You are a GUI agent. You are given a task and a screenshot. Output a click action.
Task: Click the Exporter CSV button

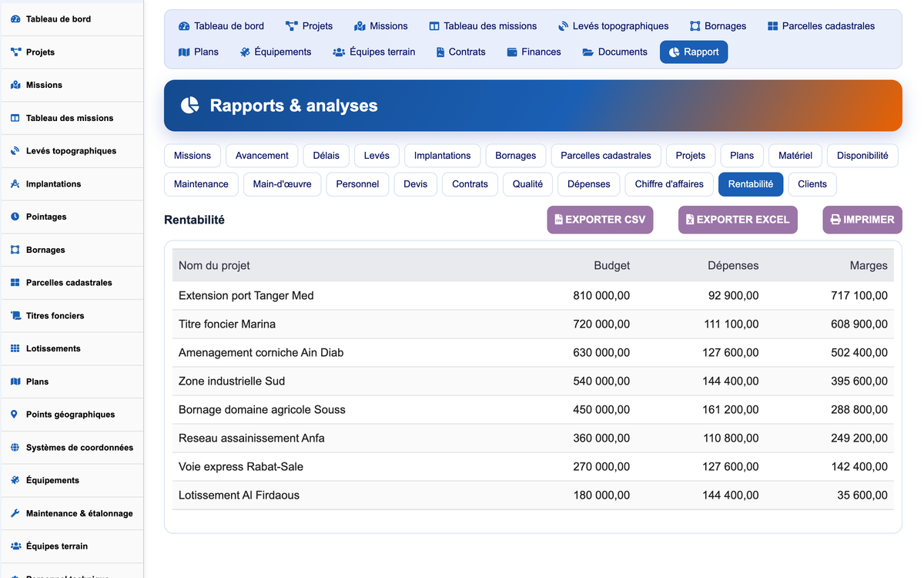(601, 220)
